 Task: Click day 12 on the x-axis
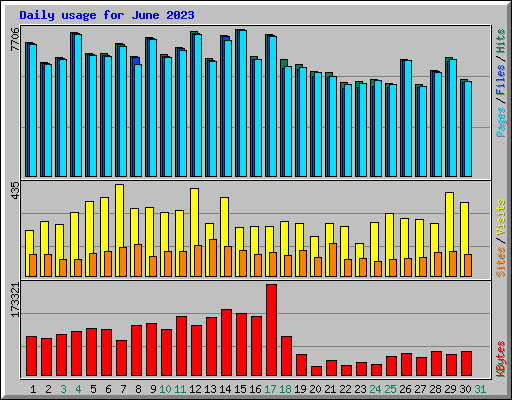[x=195, y=389]
